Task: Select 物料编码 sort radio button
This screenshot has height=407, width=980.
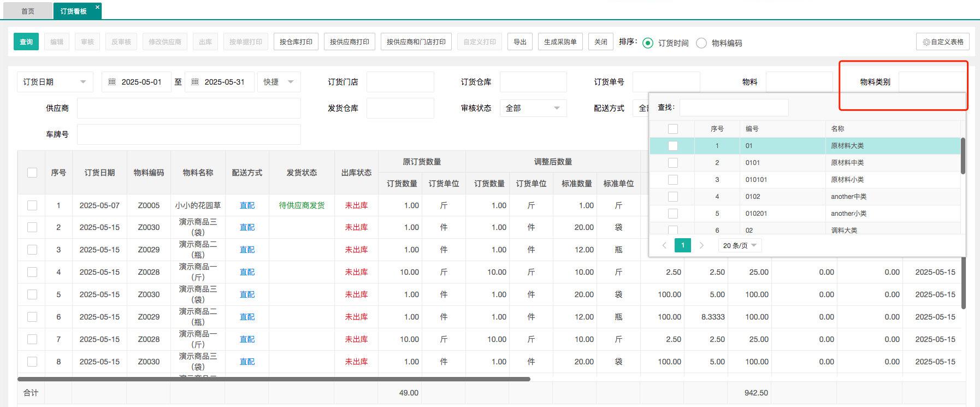Action: (701, 43)
